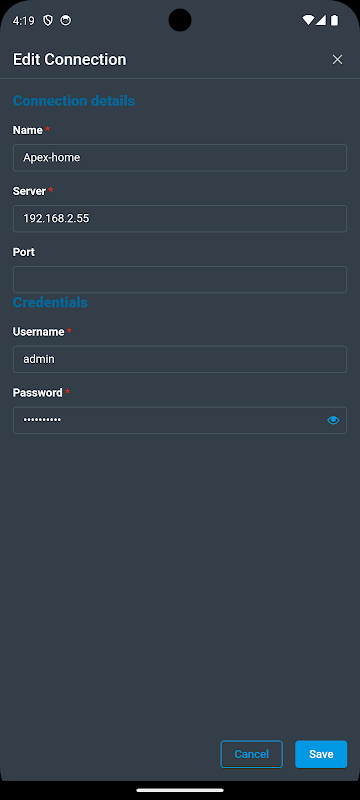The height and width of the screenshot is (800, 360).
Task: Focus the masked Password field
Action: click(180, 420)
